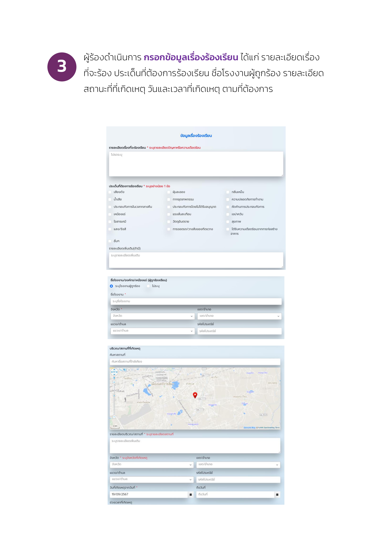The height and width of the screenshot is (555, 392).
Task: Tick the ฝุ่นละออง checkbox
Action: 169,192
